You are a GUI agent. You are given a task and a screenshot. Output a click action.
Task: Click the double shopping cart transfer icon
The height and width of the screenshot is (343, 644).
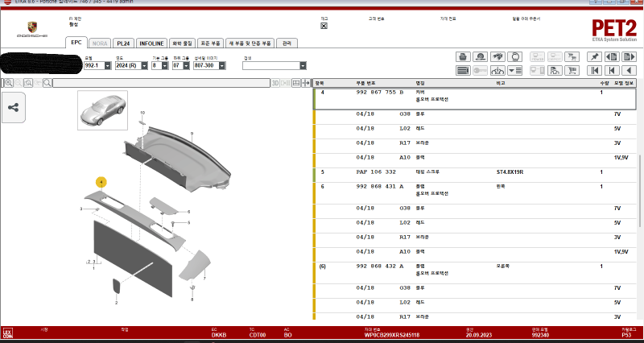click(572, 56)
